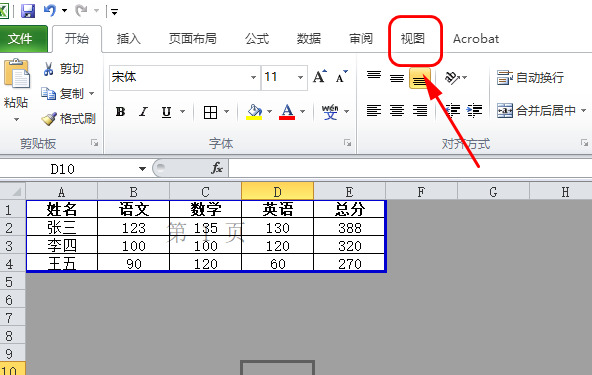
Task: Switch to the Acrobat tab
Action: (476, 39)
